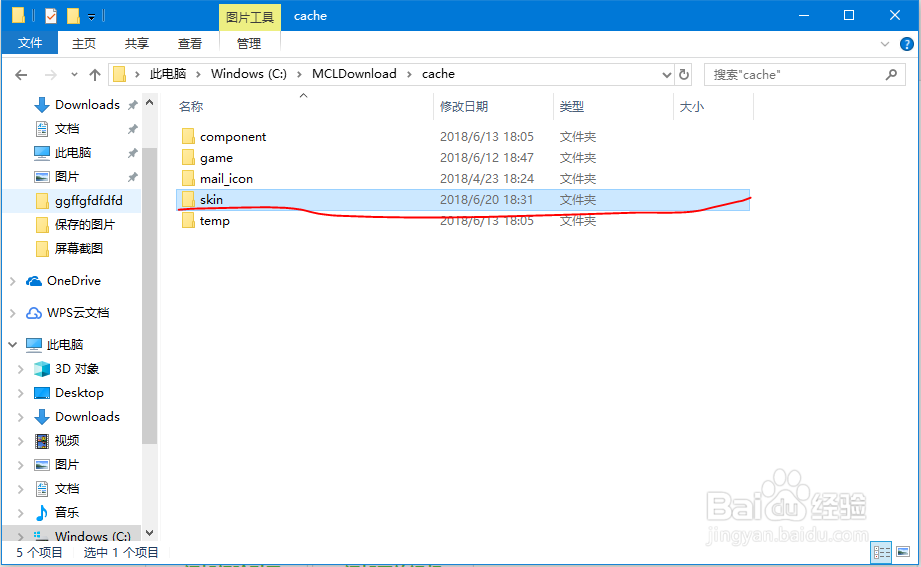Sort by the 大小 column header
Image resolution: width=921 pixels, height=567 pixels.
(691, 106)
